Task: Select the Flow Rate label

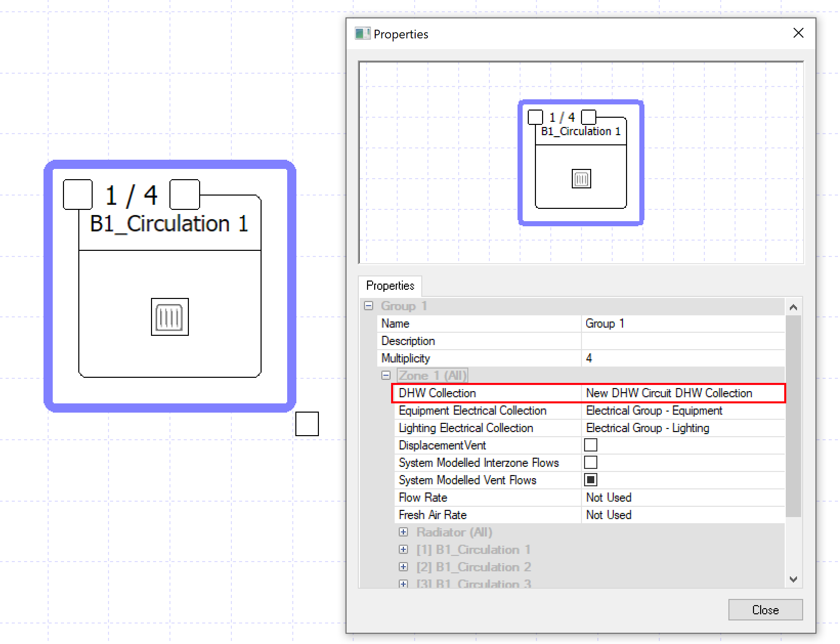Action: (423, 498)
